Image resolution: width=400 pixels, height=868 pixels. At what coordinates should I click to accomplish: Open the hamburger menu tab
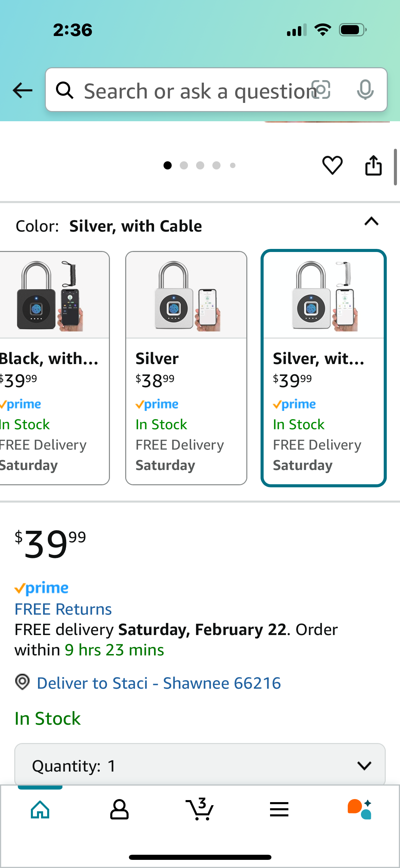[279, 809]
